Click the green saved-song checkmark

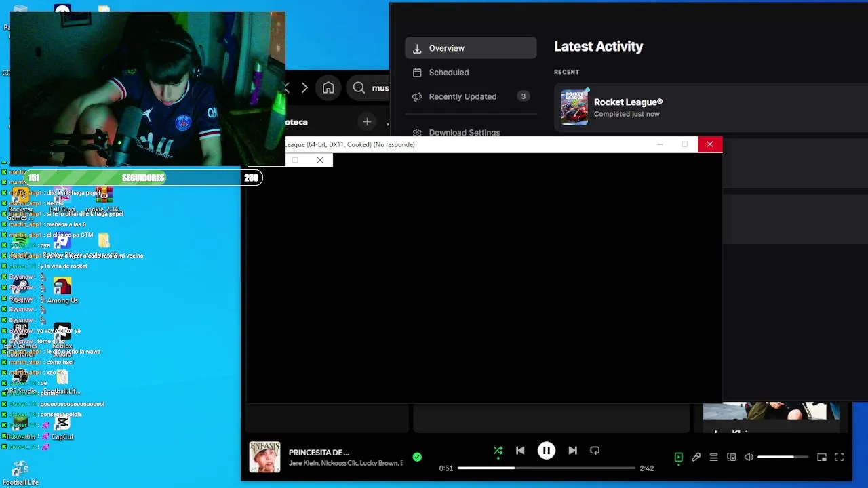pos(417,457)
